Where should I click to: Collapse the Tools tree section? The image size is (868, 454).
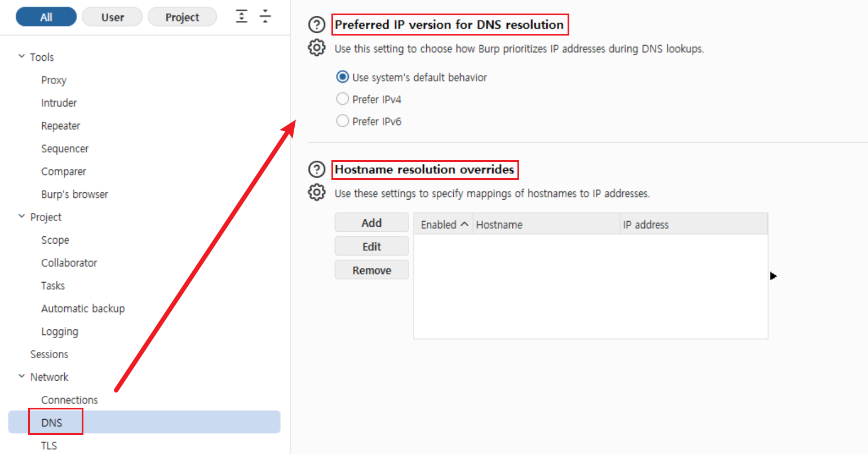click(x=21, y=56)
